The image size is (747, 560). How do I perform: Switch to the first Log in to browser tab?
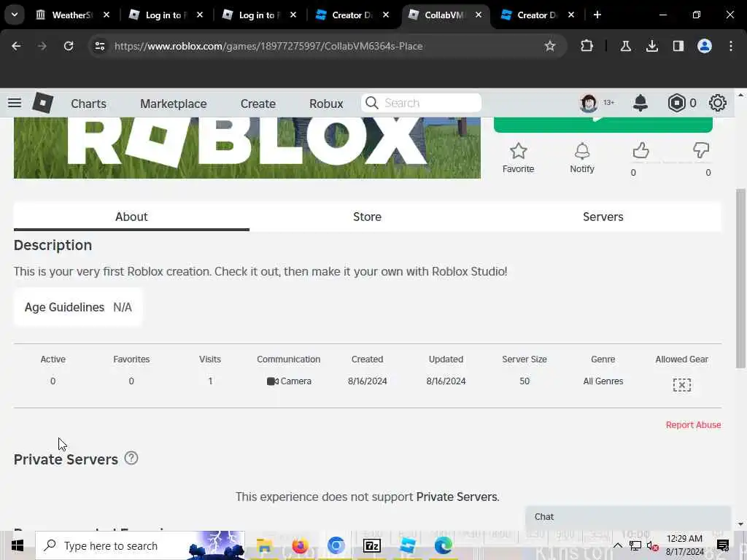[x=164, y=15]
